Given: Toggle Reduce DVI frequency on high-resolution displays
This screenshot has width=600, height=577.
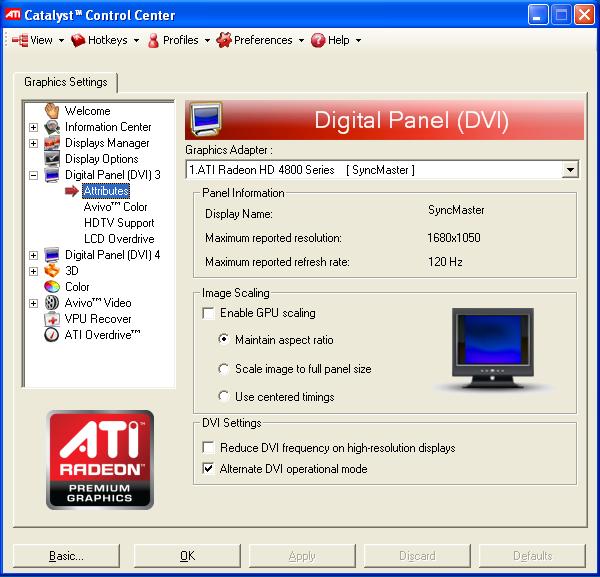Looking at the screenshot, I should (x=209, y=448).
